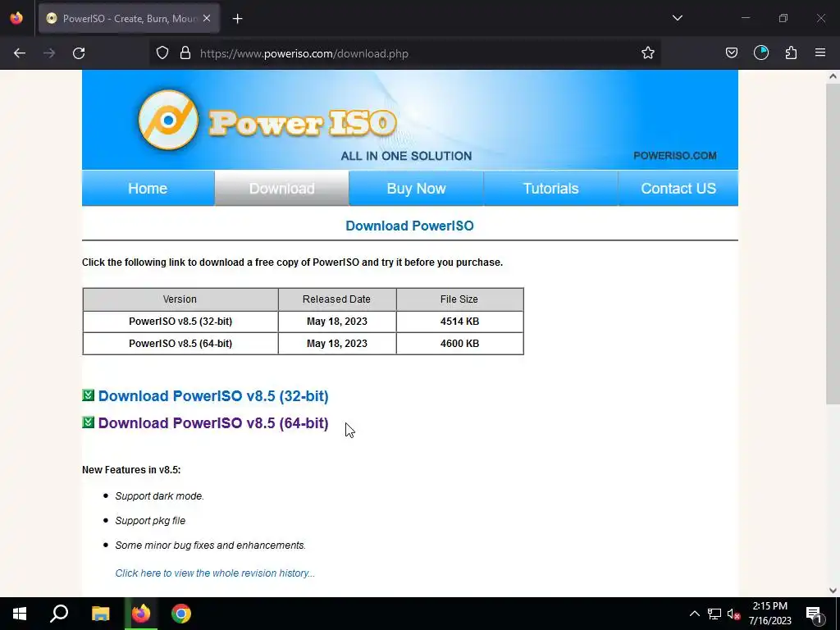This screenshot has height=630, width=840.
Task: Click the scrollbar up arrow
Action: pos(833,76)
